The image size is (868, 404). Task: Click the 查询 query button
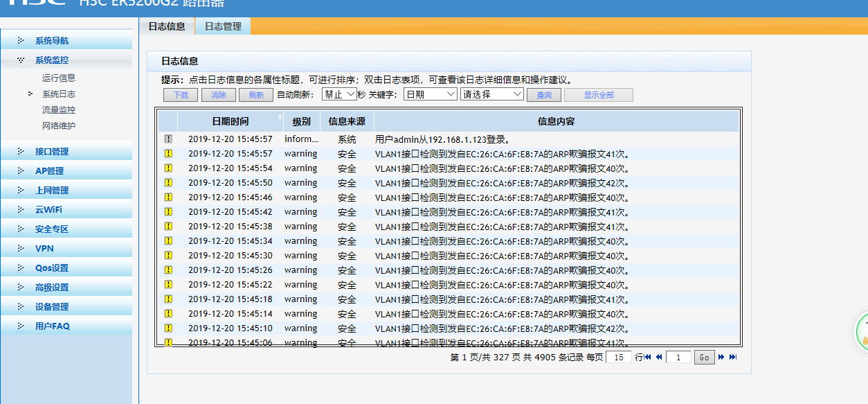point(544,95)
